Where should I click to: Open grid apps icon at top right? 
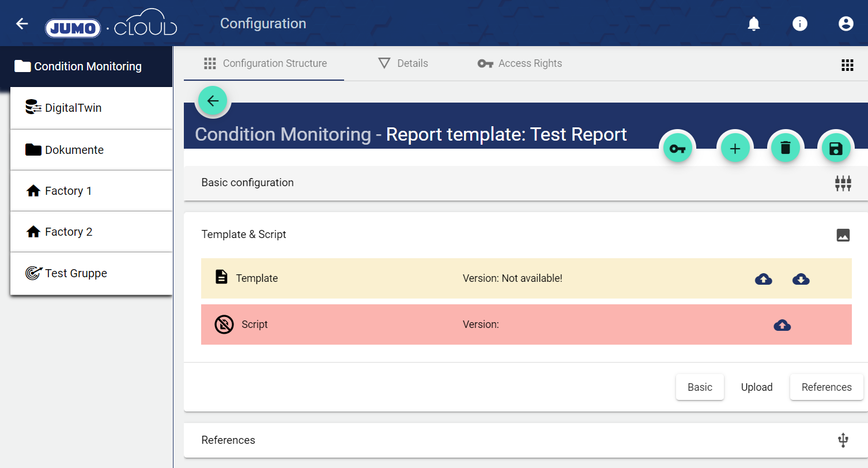point(847,65)
